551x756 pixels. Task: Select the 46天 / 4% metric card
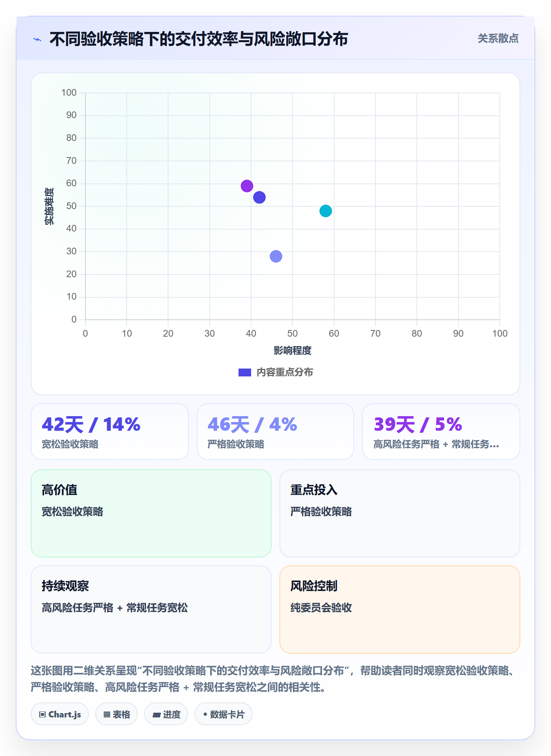tap(275, 432)
